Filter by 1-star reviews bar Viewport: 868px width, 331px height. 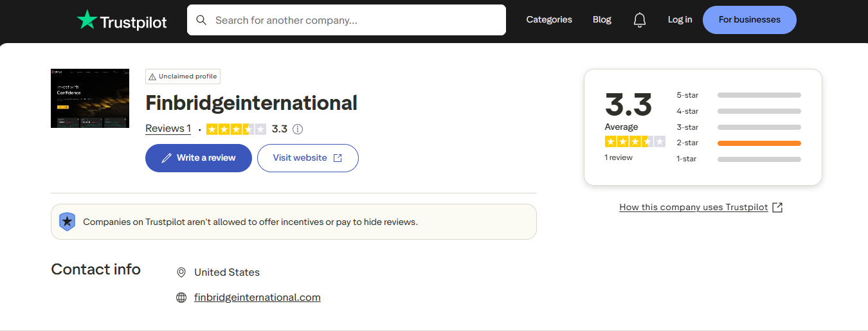[759, 159]
